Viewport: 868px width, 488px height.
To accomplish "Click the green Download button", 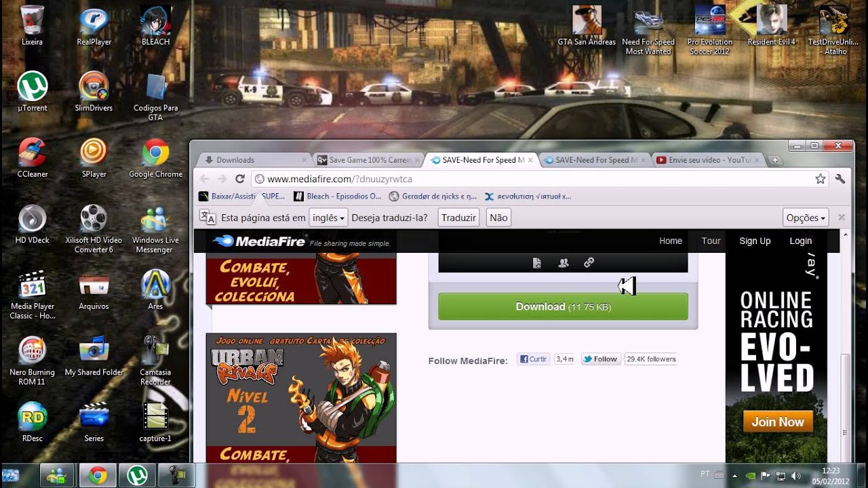I will tap(563, 306).
